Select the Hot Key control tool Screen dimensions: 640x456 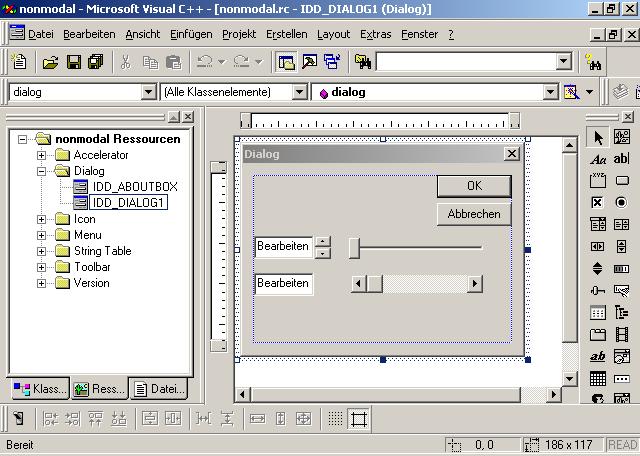[x=622, y=290]
